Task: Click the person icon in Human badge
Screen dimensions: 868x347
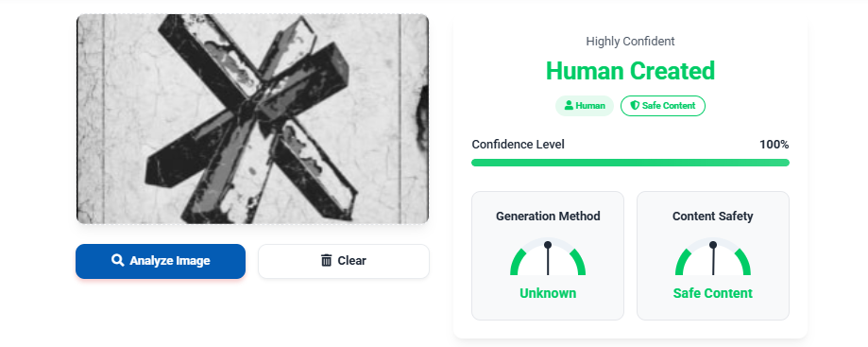Action: (x=569, y=105)
